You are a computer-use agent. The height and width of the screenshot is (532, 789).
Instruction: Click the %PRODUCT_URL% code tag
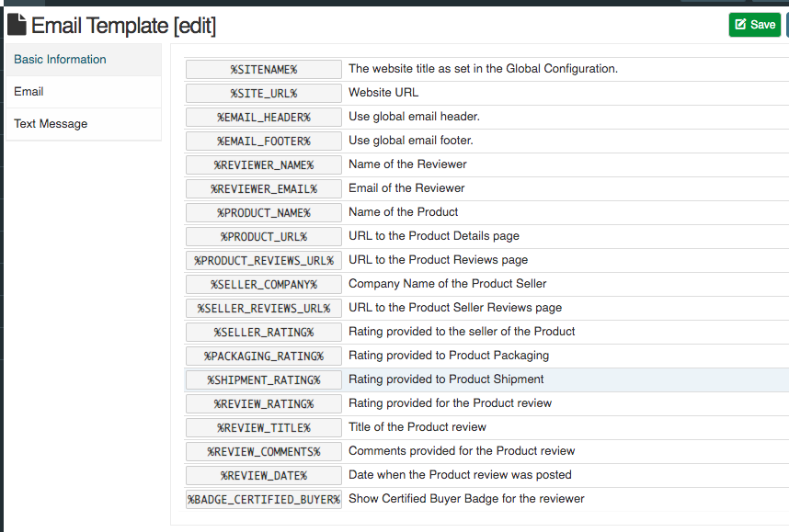click(264, 236)
